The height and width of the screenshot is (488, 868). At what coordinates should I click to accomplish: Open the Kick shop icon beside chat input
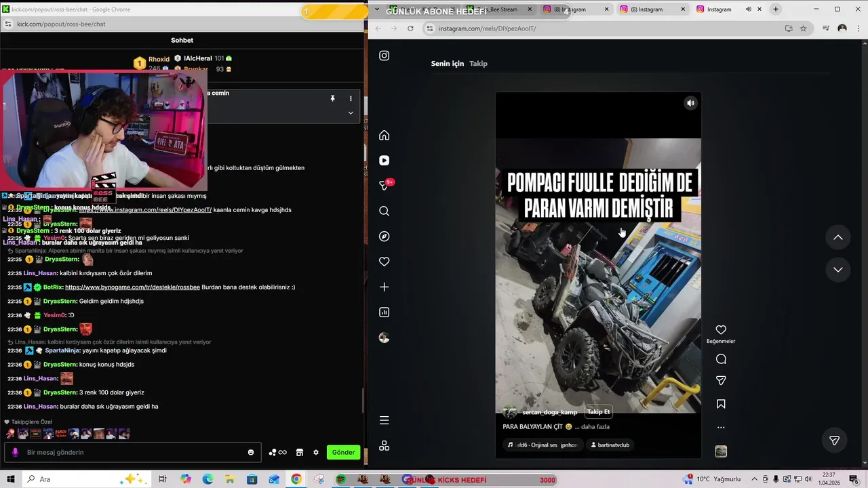point(299,452)
